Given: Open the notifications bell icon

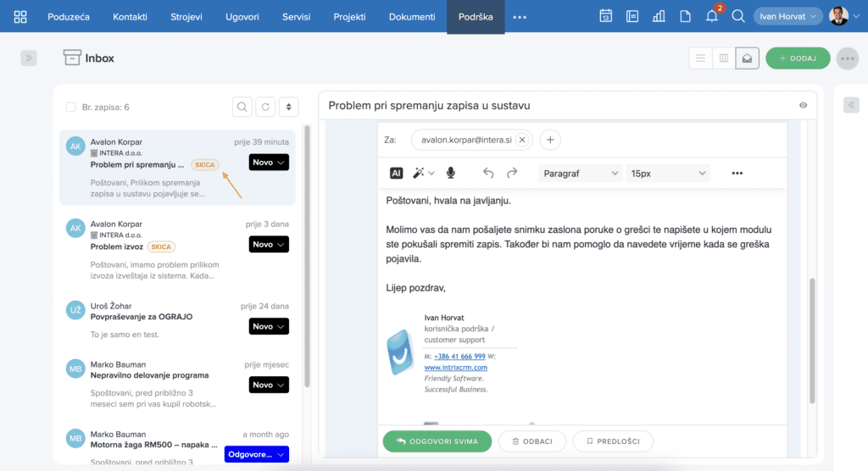Looking at the screenshot, I should 712,16.
